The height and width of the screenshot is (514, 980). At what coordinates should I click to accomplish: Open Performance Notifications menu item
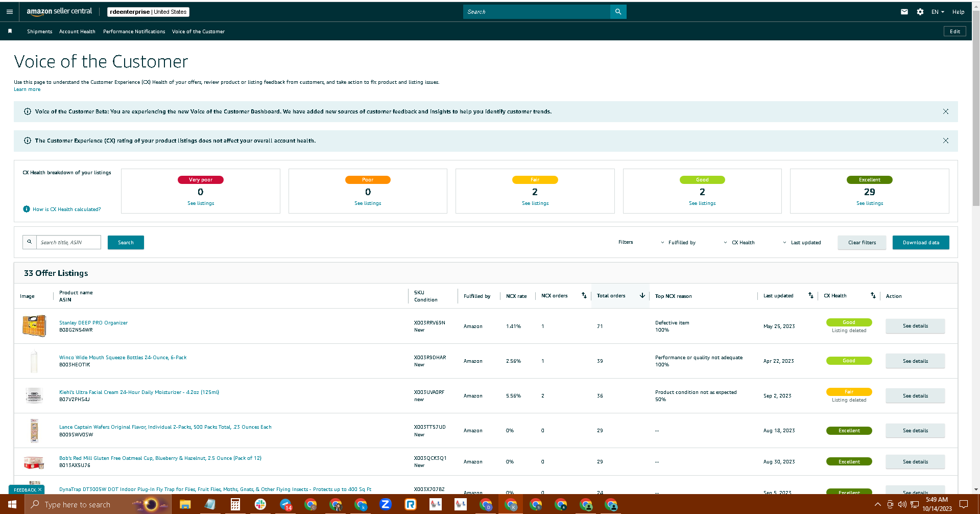[x=134, y=31]
